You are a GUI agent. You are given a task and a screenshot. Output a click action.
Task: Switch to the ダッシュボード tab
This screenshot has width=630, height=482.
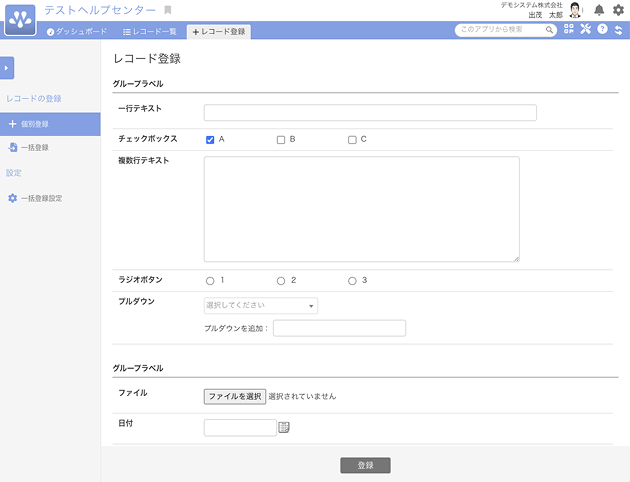(77, 32)
